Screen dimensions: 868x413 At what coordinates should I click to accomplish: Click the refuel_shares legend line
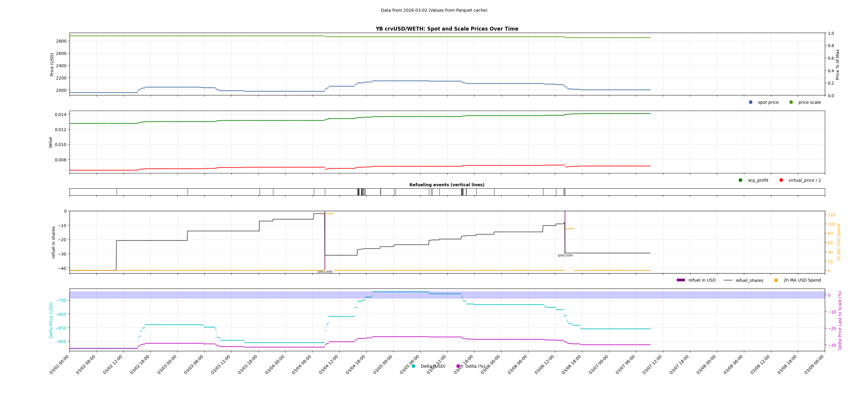(728, 280)
